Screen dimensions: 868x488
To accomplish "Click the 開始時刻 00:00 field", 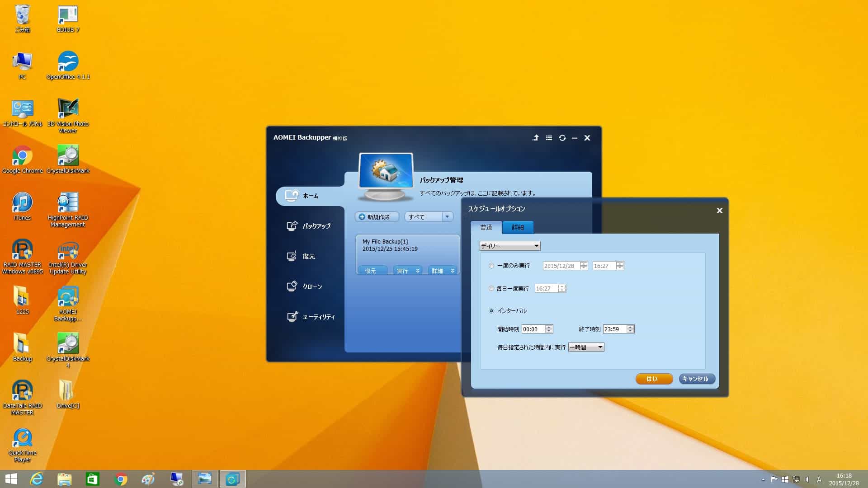I will (533, 329).
